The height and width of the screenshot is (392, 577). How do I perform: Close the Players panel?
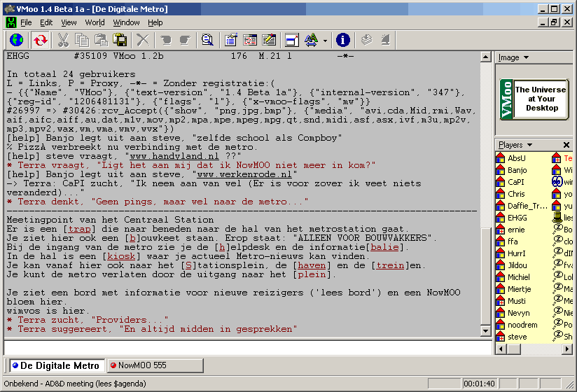pos(566,145)
